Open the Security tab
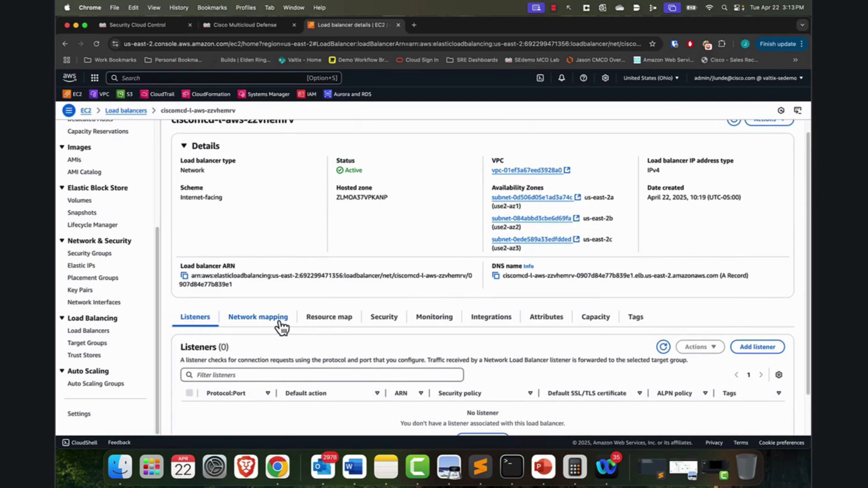The height and width of the screenshot is (488, 868). (384, 317)
